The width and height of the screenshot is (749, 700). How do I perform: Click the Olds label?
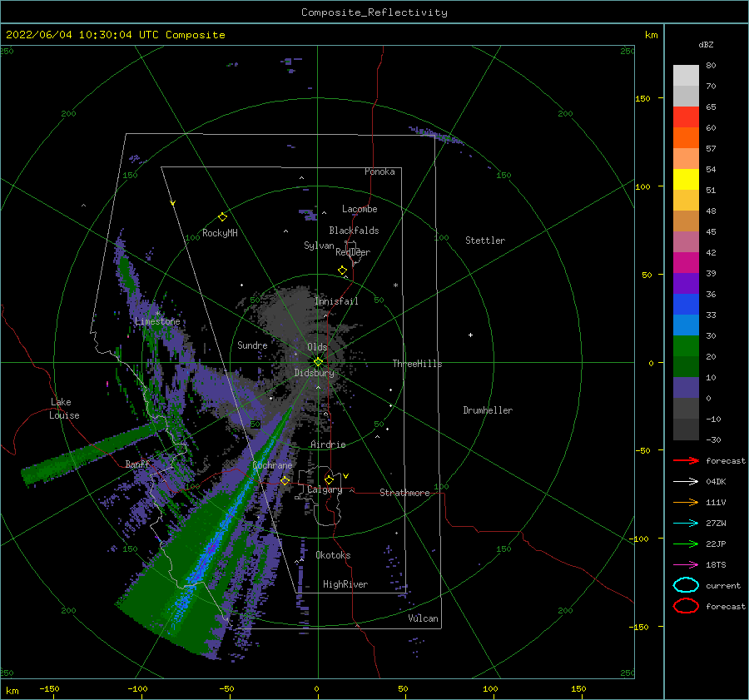click(x=317, y=347)
